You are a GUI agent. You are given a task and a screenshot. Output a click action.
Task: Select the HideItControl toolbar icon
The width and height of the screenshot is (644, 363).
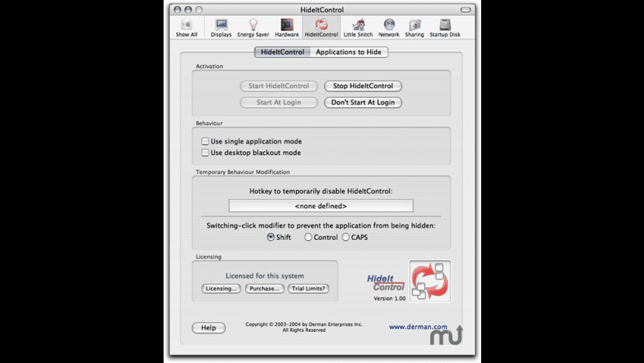pyautogui.click(x=321, y=28)
